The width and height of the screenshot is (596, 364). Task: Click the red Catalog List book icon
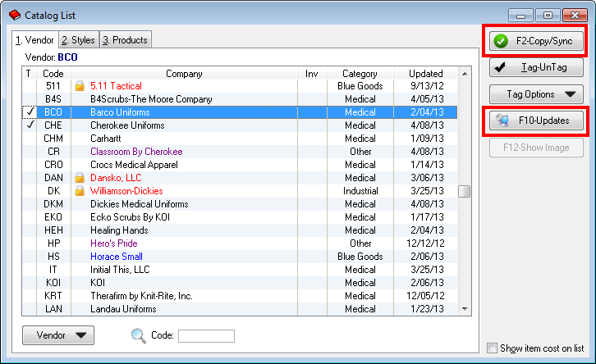[15, 16]
